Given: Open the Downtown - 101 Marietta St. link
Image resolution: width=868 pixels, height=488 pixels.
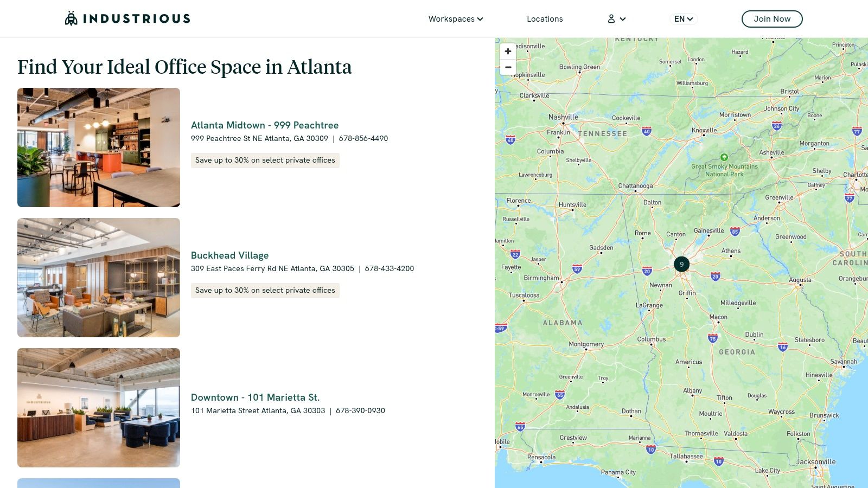Looking at the screenshot, I should point(255,397).
